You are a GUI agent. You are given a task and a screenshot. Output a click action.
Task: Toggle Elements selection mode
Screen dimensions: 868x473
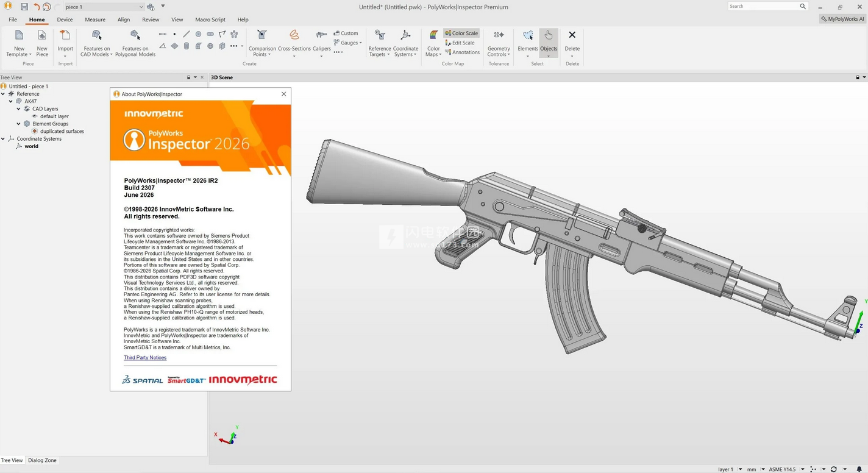click(528, 43)
